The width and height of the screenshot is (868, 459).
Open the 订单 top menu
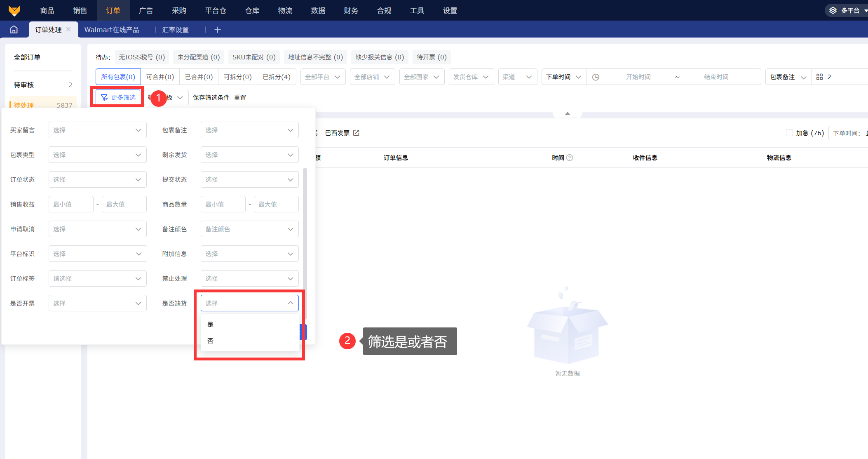113,10
